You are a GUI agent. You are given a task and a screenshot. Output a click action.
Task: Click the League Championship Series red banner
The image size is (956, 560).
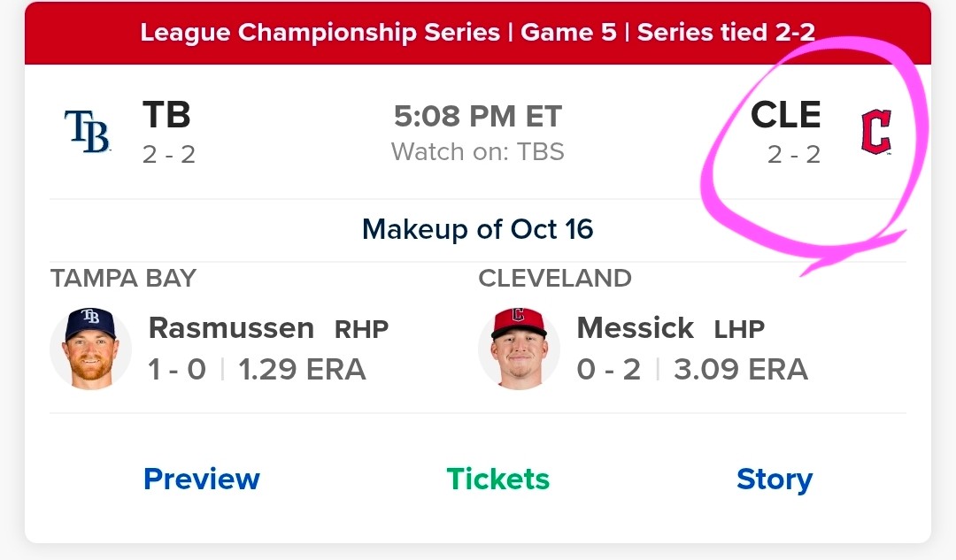tap(478, 33)
